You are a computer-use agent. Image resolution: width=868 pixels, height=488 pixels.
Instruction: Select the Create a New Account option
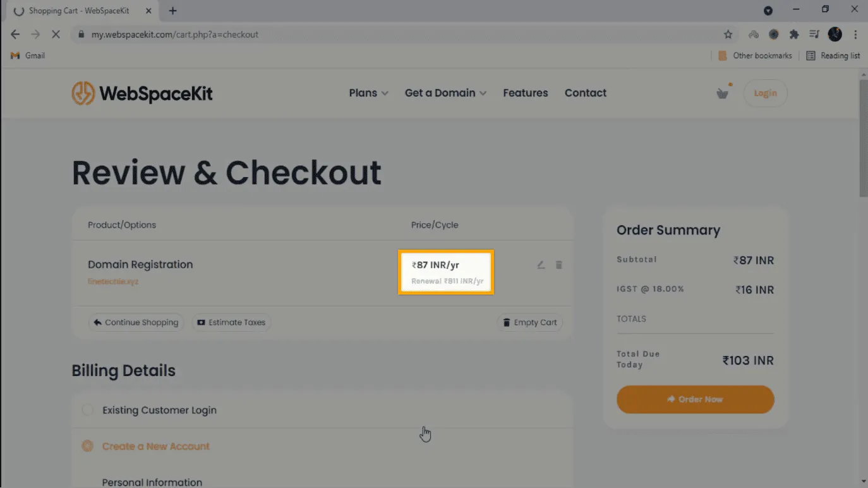tap(88, 446)
